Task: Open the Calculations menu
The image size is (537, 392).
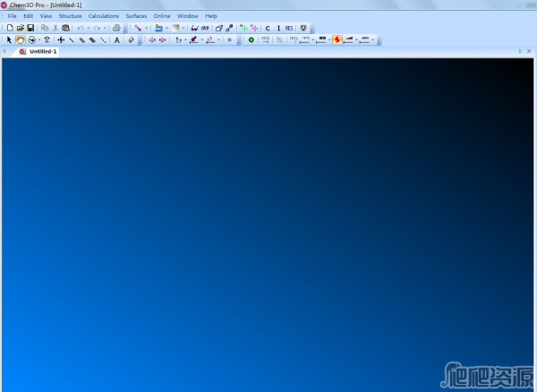Action: point(103,16)
